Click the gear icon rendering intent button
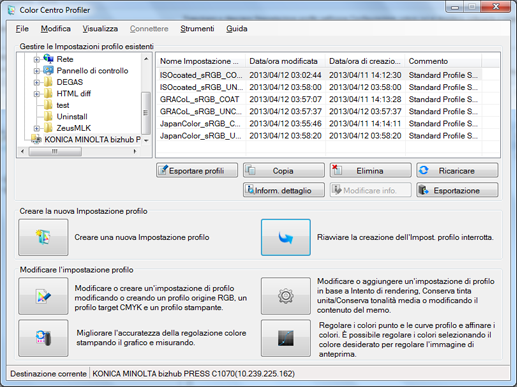The image size is (517, 387). [x=286, y=296]
